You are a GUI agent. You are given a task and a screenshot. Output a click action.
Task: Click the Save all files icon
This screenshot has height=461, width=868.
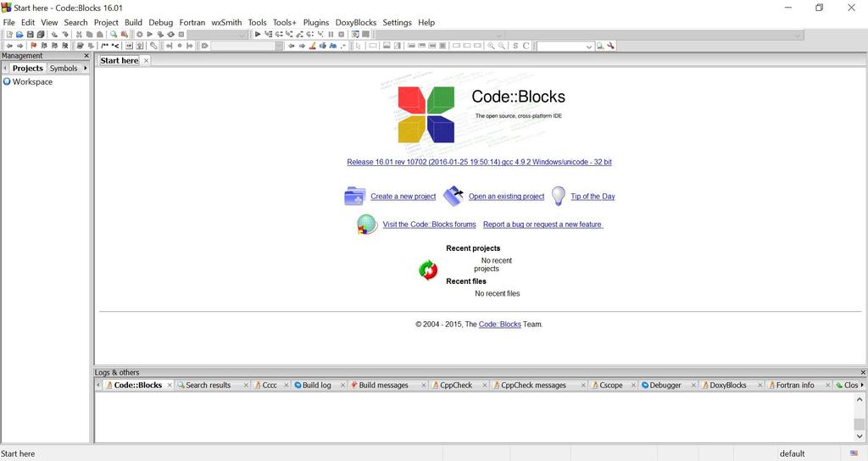click(x=41, y=34)
